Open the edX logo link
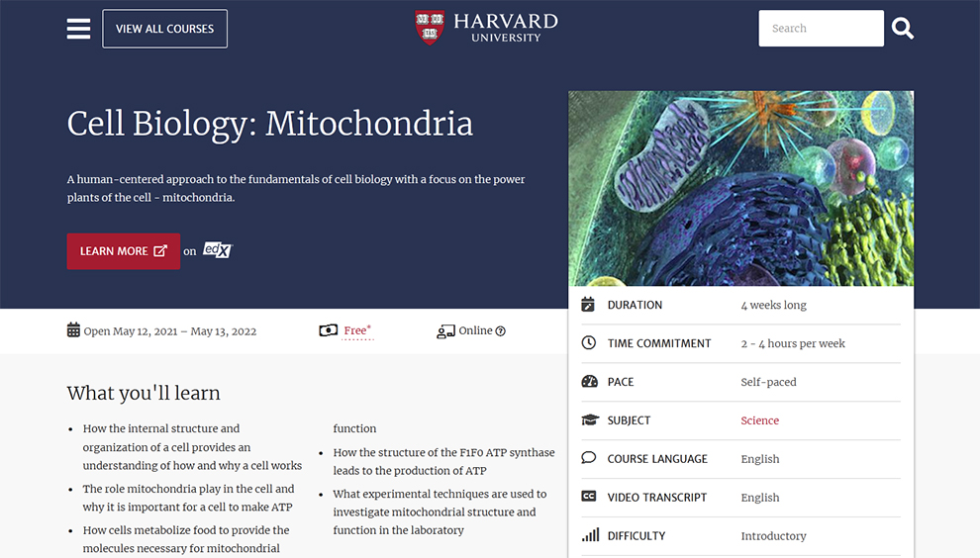This screenshot has width=980, height=558. [217, 250]
